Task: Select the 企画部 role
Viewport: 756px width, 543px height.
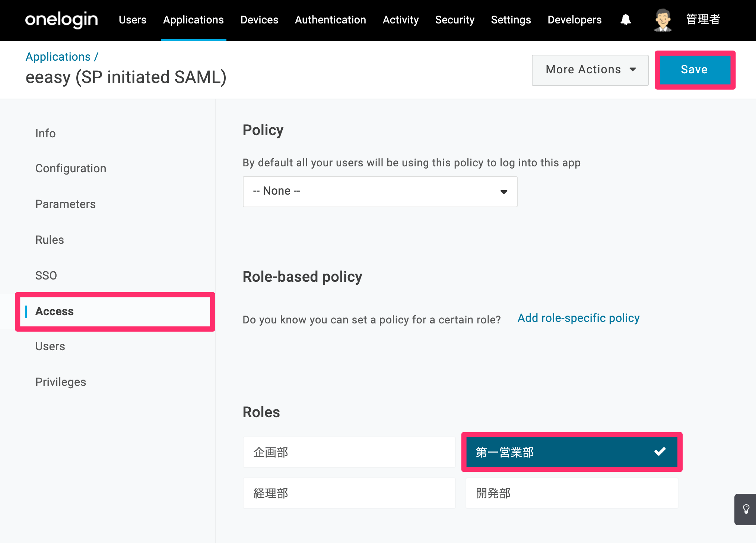Action: 349,452
